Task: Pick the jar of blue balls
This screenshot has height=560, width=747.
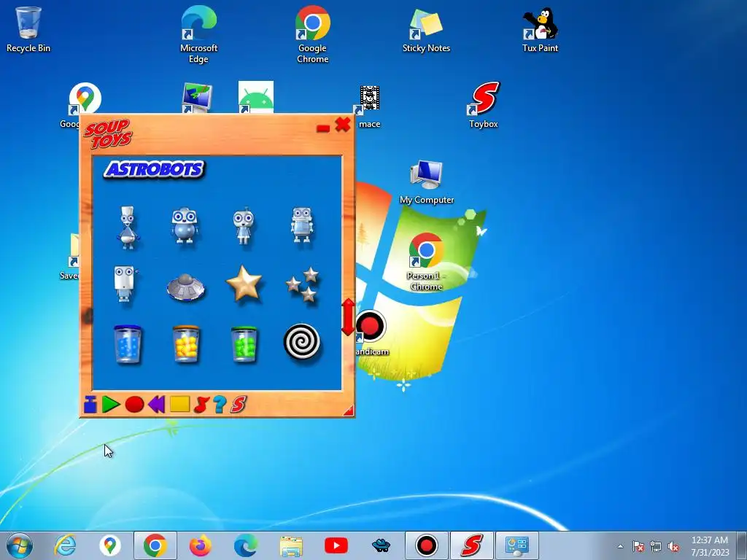Action: click(127, 344)
